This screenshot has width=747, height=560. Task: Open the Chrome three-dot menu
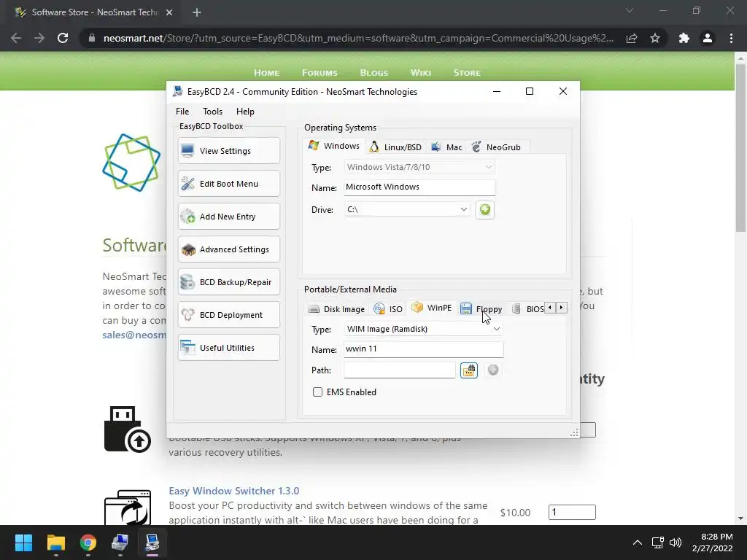pos(731,38)
